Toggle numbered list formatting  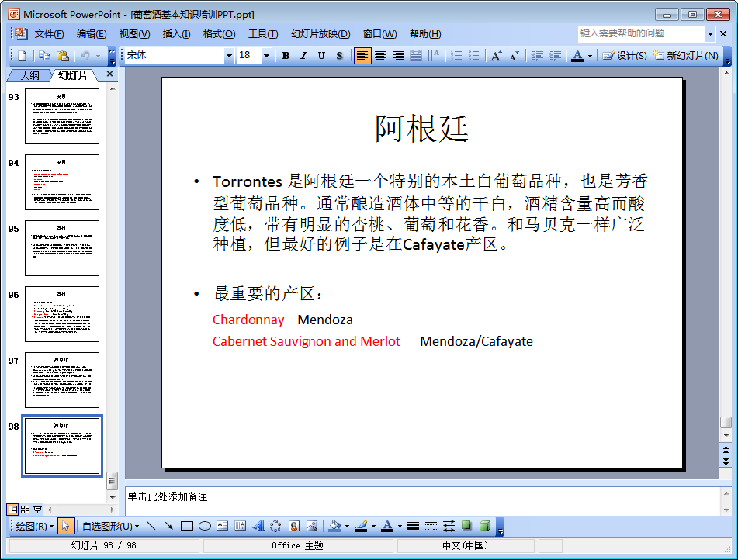456,56
